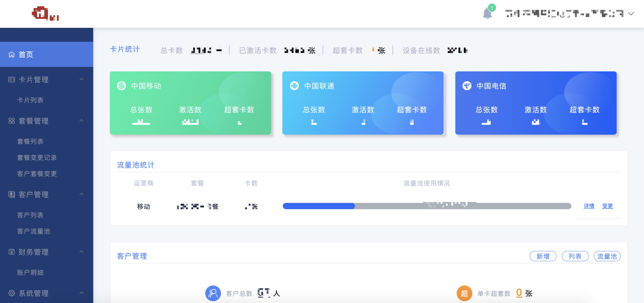
Task: Open 客户套餐变更 in the sidebar
Action: pyautogui.click(x=37, y=174)
